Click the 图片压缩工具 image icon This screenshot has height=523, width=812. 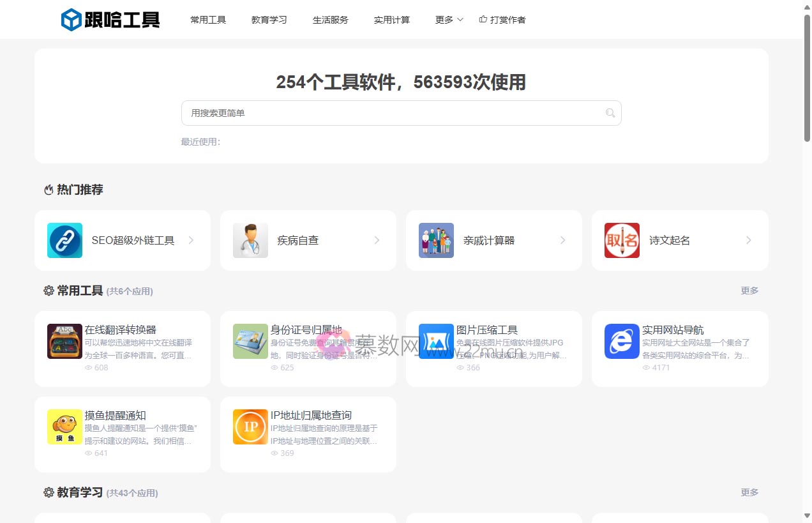[436, 341]
